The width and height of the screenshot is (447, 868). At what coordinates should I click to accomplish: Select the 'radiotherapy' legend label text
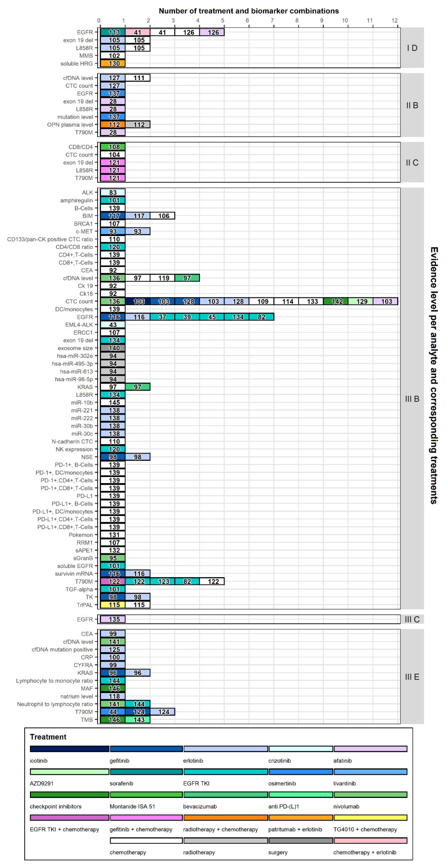(199, 852)
